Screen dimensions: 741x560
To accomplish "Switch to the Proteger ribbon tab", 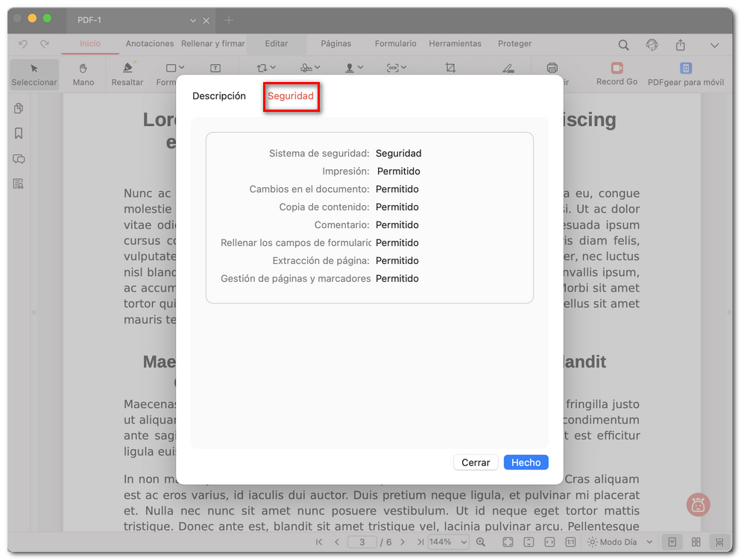I will tap(514, 44).
